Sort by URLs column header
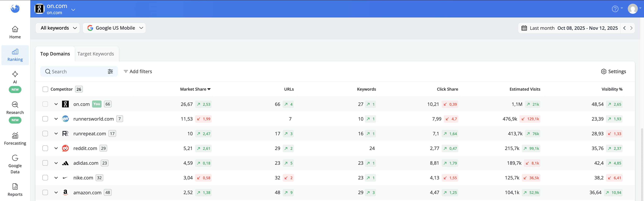The width and height of the screenshot is (644, 201). (289, 89)
